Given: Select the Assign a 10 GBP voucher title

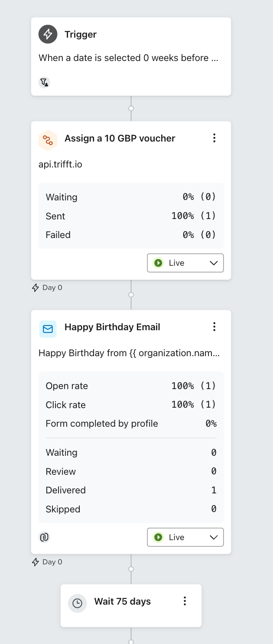Looking at the screenshot, I should [120, 138].
